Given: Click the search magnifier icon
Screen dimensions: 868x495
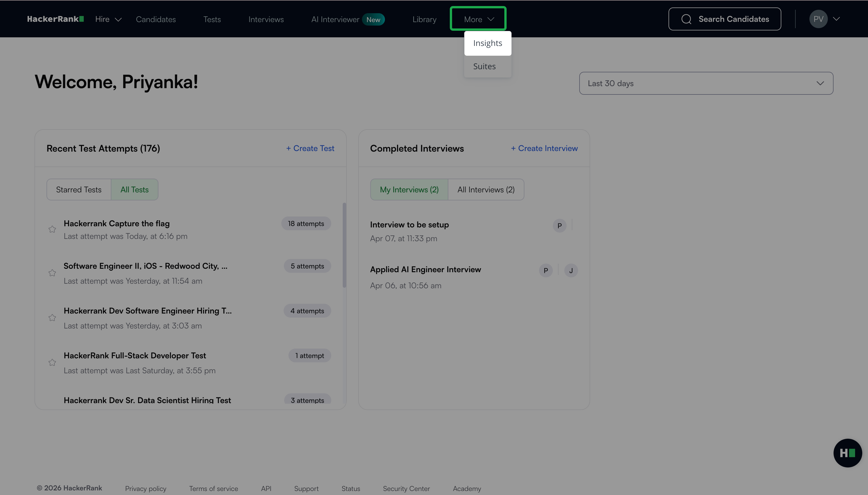Looking at the screenshot, I should (x=686, y=19).
